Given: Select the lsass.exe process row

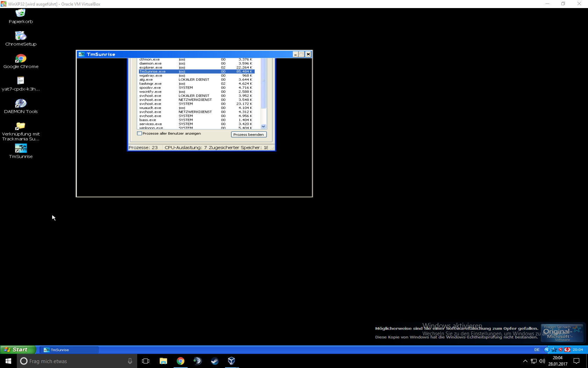Looking at the screenshot, I should pyautogui.click(x=196, y=120).
